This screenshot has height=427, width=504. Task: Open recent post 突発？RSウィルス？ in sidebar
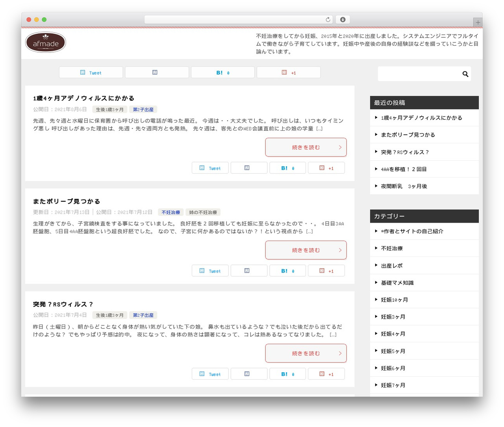pos(405,152)
